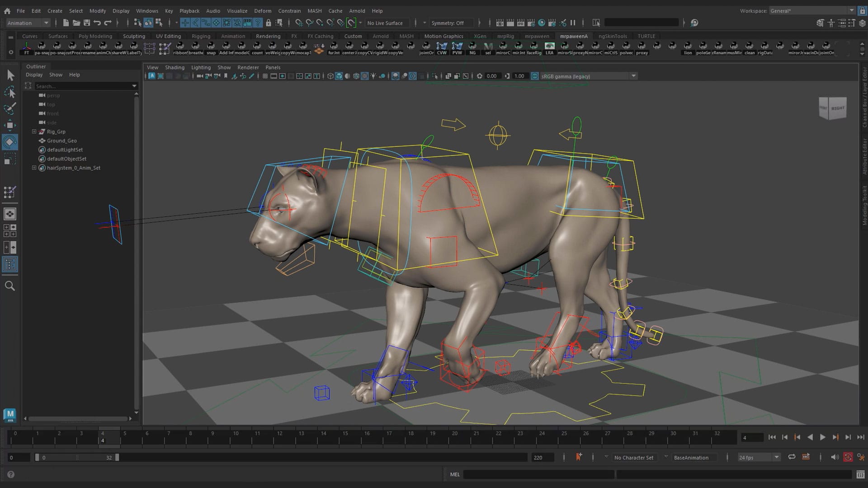868x488 pixels.
Task: Click the No Live Surface button
Action: (x=387, y=23)
